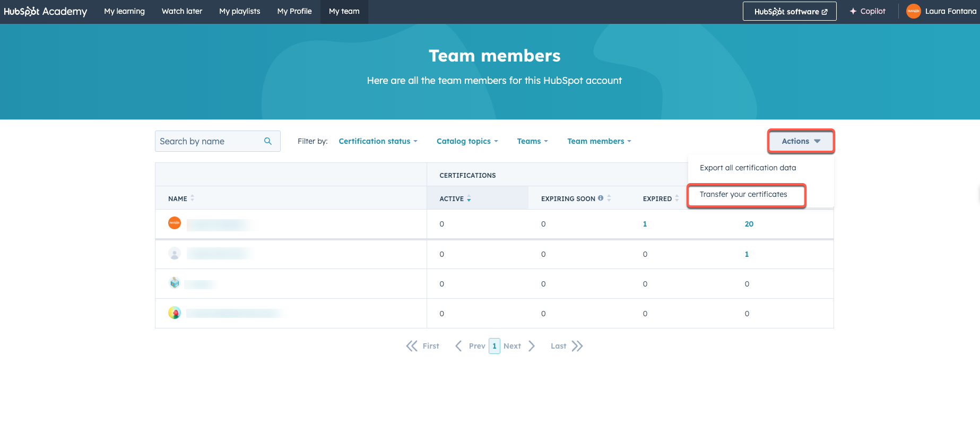Click the orange HubSpot avatar in first row
The width and height of the screenshot is (980, 433).
point(175,223)
